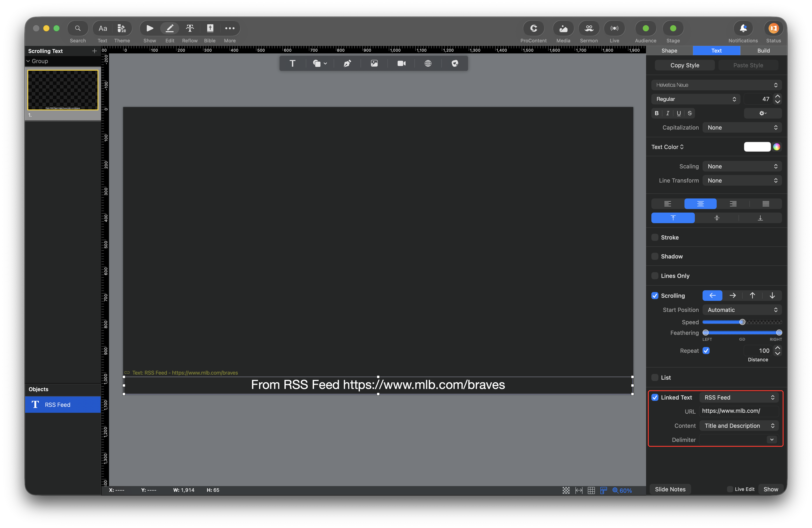The width and height of the screenshot is (812, 528).
Task: Uncheck the Scrolling checkbox
Action: pos(655,296)
